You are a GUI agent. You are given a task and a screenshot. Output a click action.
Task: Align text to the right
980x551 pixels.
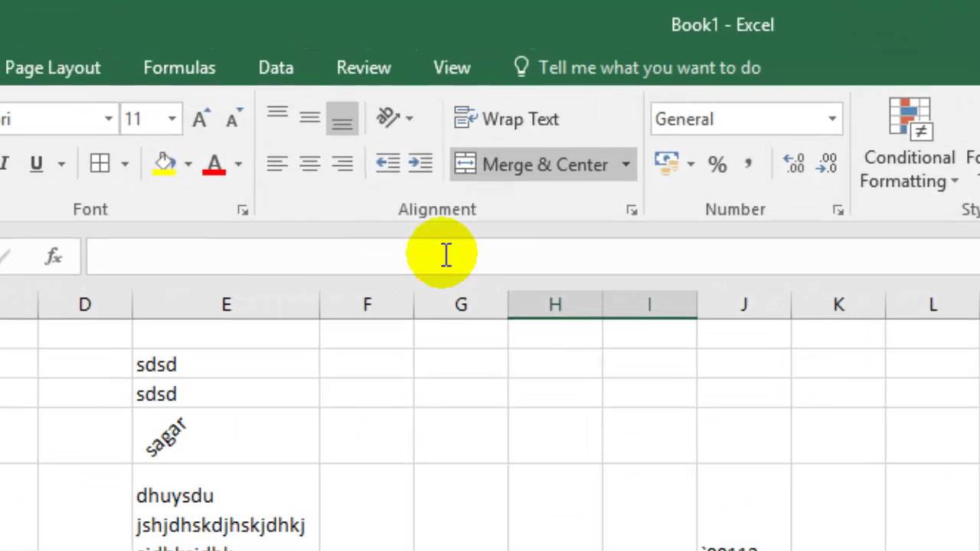(x=341, y=164)
